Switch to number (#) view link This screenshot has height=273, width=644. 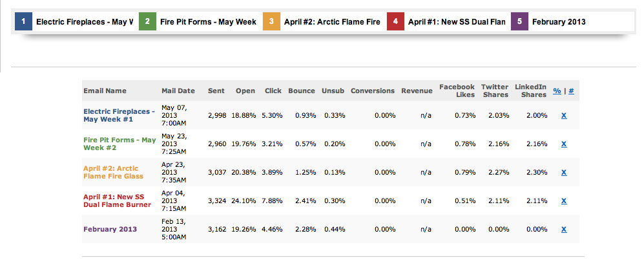pos(572,91)
